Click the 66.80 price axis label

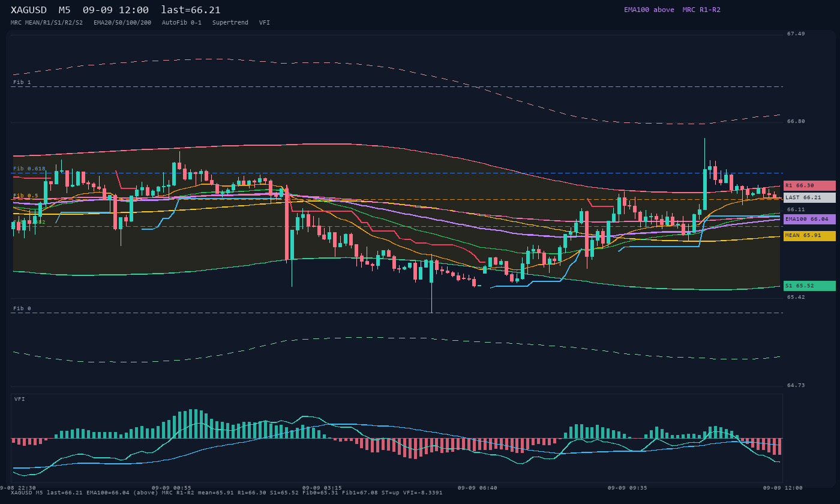point(796,121)
